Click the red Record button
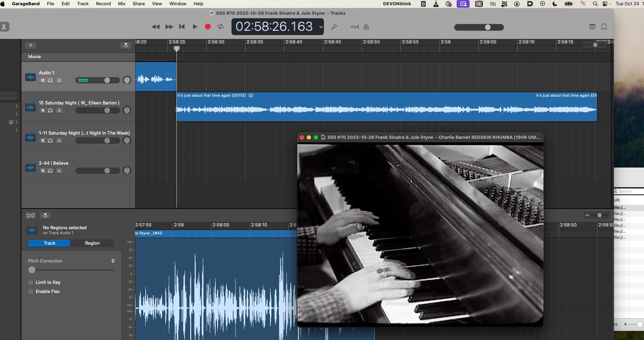This screenshot has height=340, width=644. click(208, 27)
